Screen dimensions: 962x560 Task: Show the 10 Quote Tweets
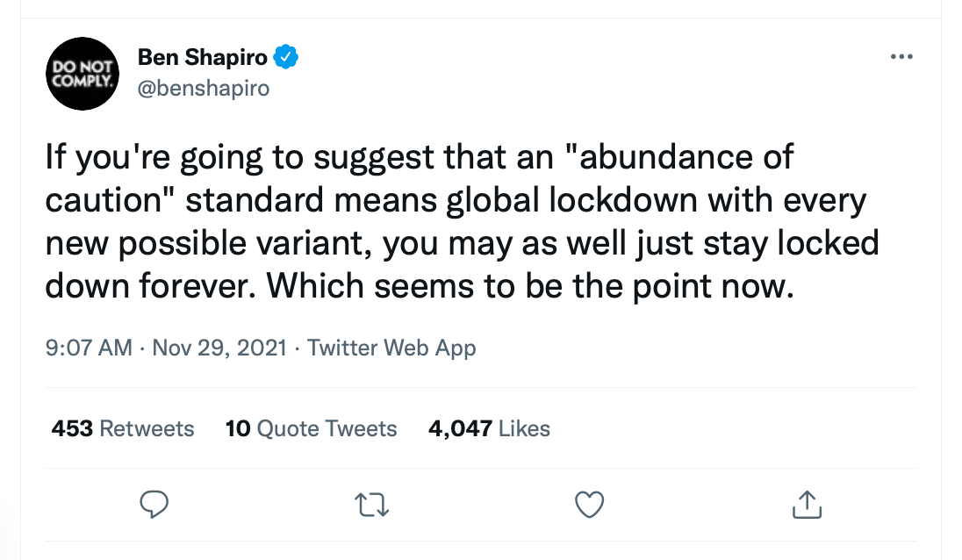pyautogui.click(x=312, y=428)
